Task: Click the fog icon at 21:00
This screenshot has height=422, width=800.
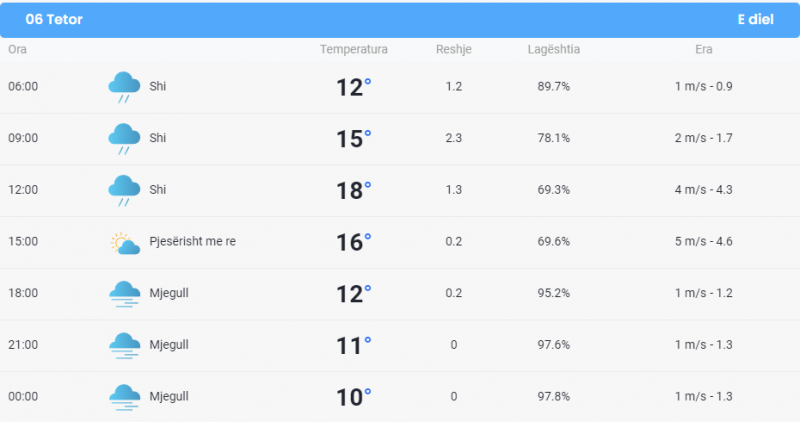Action: [x=124, y=345]
